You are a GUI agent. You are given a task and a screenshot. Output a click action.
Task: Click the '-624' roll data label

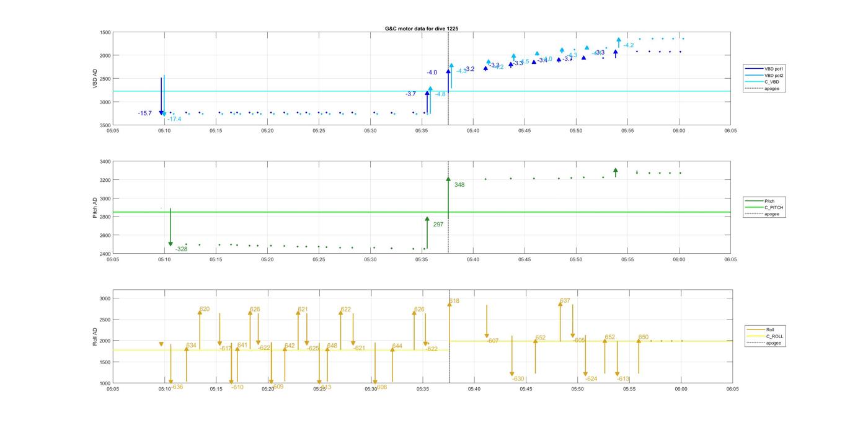click(591, 379)
